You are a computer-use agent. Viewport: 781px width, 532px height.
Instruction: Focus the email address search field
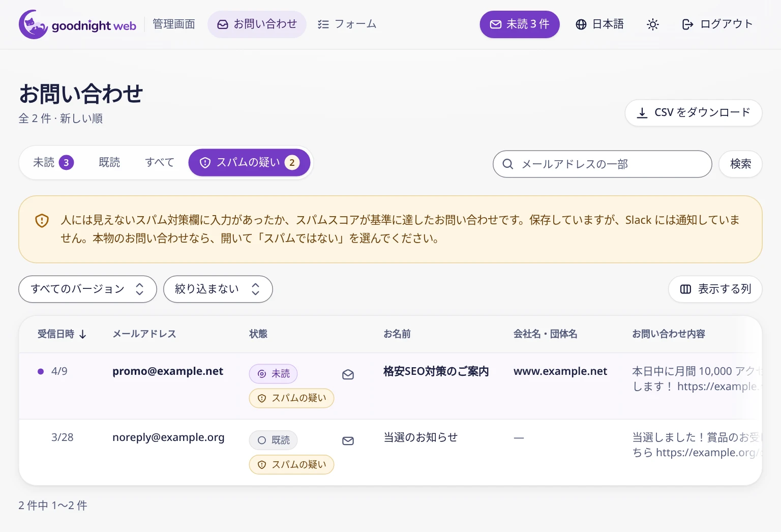[x=603, y=164]
